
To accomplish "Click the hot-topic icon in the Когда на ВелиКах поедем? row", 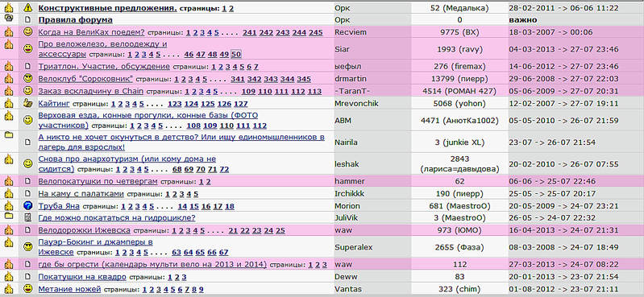I will pyautogui.click(x=8, y=31).
